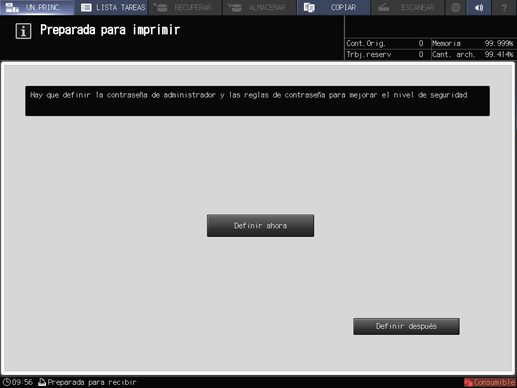The height and width of the screenshot is (388, 517).
Task: Click the Consumible status indicator
Action: (490, 382)
